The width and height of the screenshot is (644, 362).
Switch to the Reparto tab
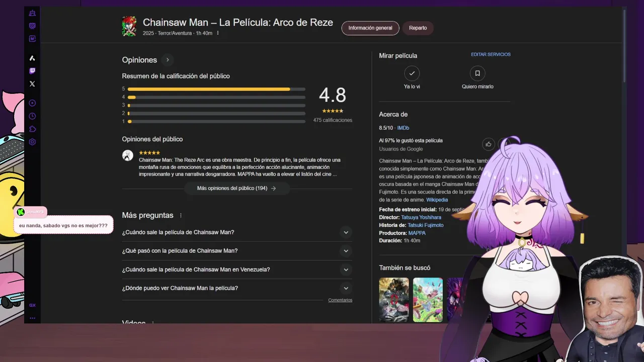point(418,28)
